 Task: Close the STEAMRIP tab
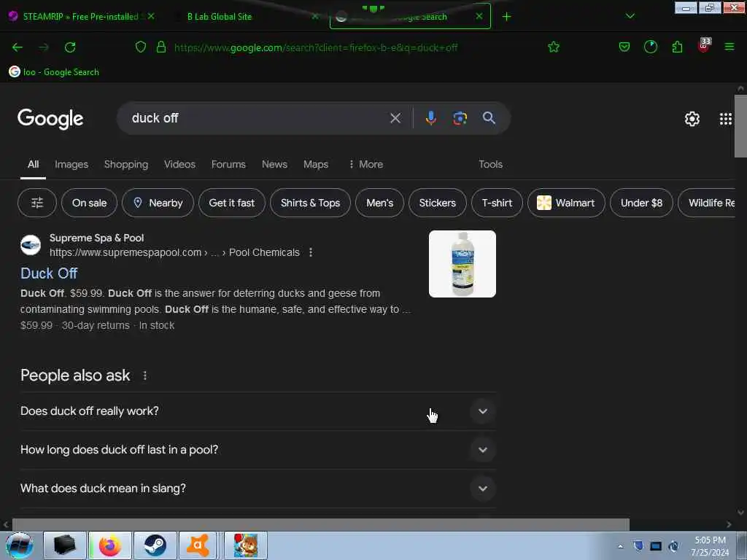[151, 16]
